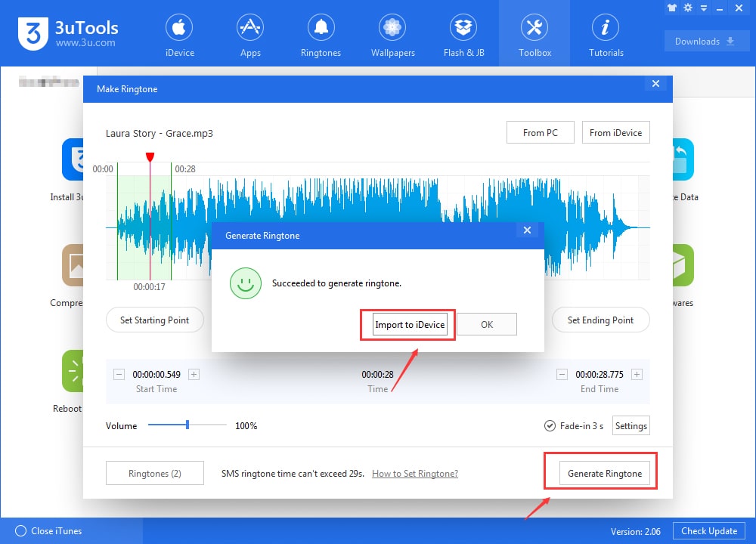Open the How to Set Ringtone link
This screenshot has height=544, width=756.
[415, 474]
